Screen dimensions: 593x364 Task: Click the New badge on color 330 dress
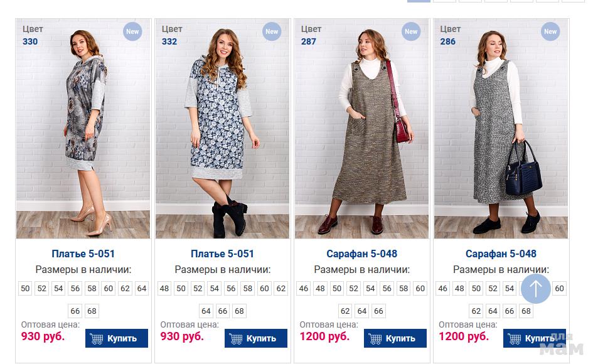click(132, 32)
